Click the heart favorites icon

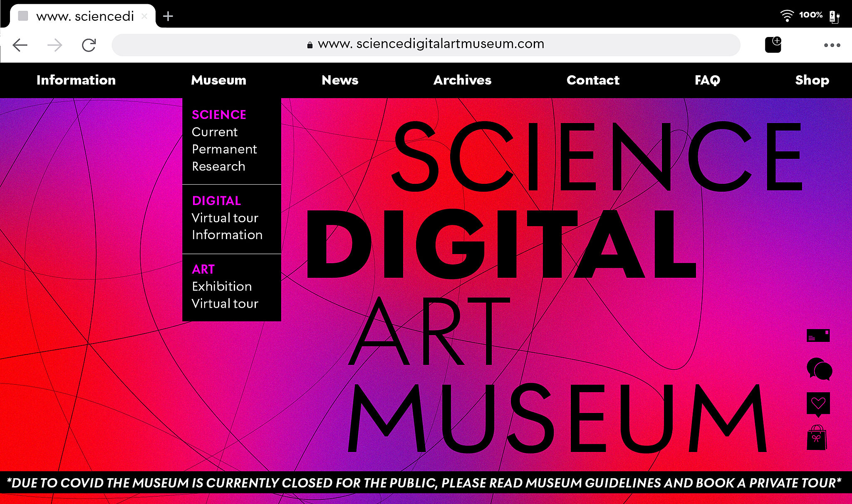(x=818, y=404)
